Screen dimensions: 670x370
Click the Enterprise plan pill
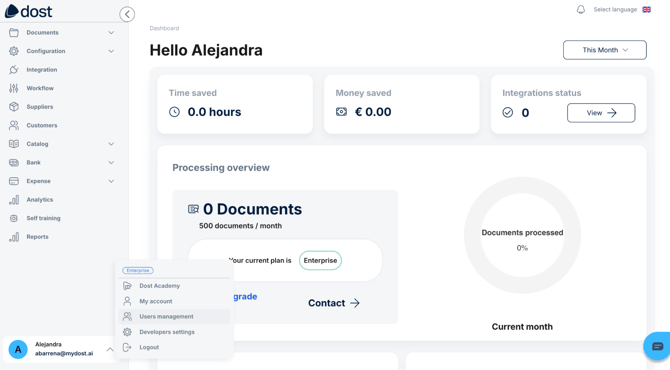pyautogui.click(x=320, y=261)
